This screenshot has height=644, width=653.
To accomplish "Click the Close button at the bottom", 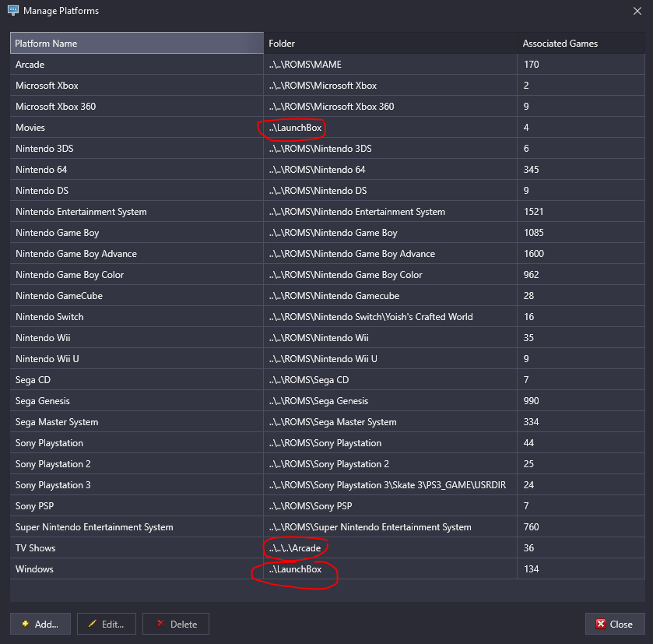I will (x=615, y=624).
